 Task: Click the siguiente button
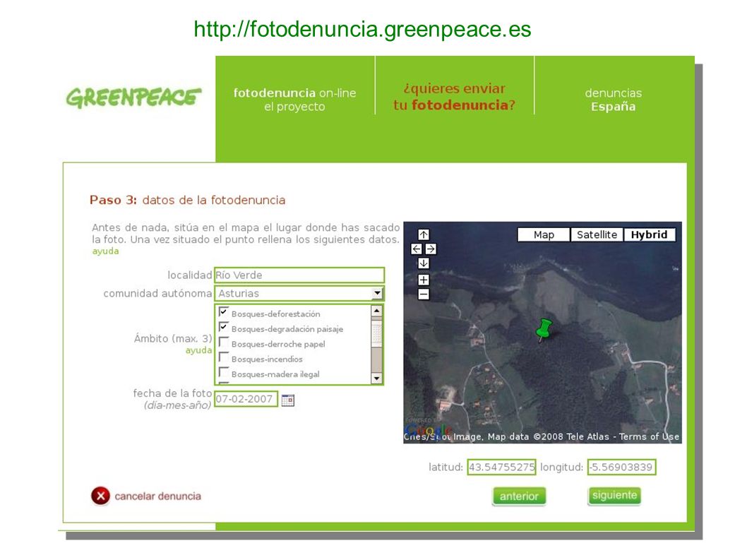coord(614,495)
